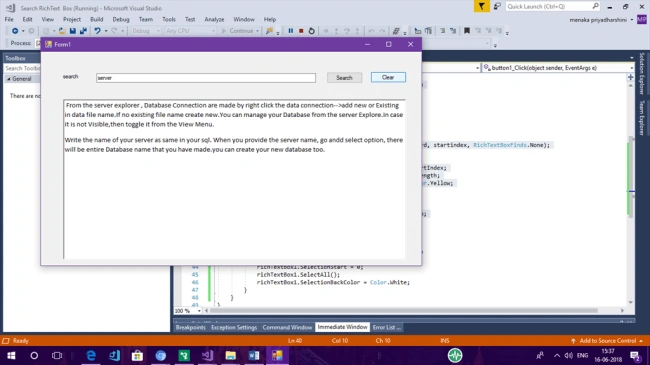Open the Tools menu
Viewport: 650px width, 365px height.
click(x=169, y=19)
